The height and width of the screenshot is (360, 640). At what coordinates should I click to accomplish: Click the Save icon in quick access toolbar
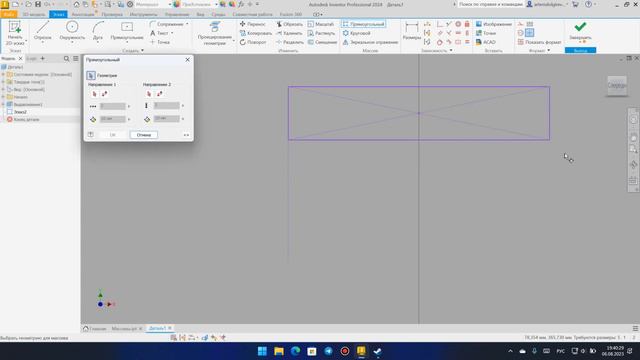(x=38, y=4)
